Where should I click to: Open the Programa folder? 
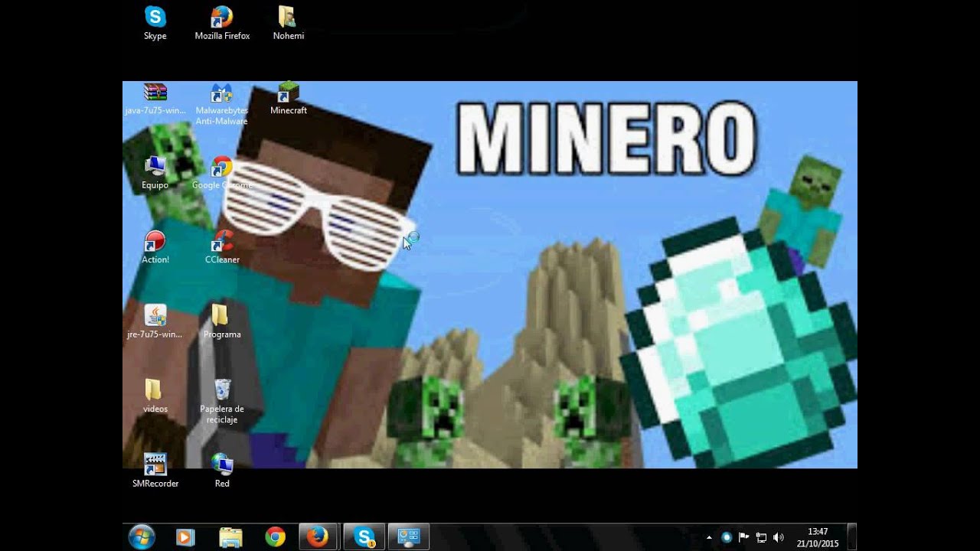(x=222, y=322)
